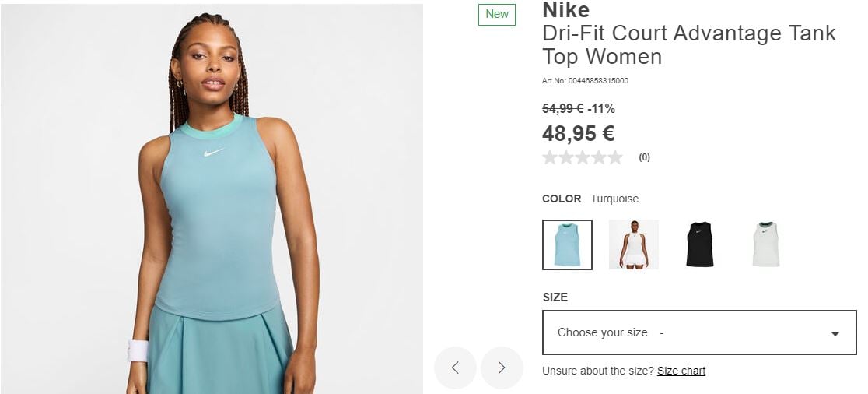Click the review count (0)
Viewport: 868px width, 394px height.
(x=644, y=157)
